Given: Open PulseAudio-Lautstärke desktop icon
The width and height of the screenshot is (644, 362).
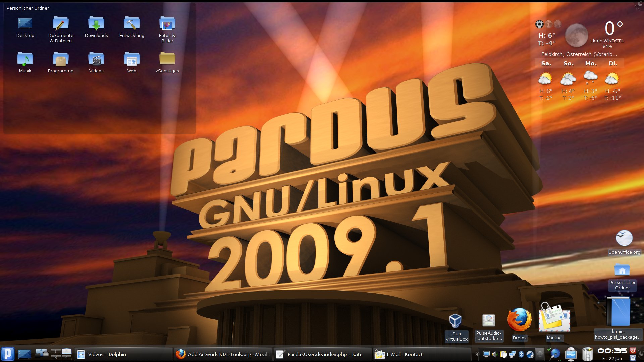Looking at the screenshot, I should 488,327.
